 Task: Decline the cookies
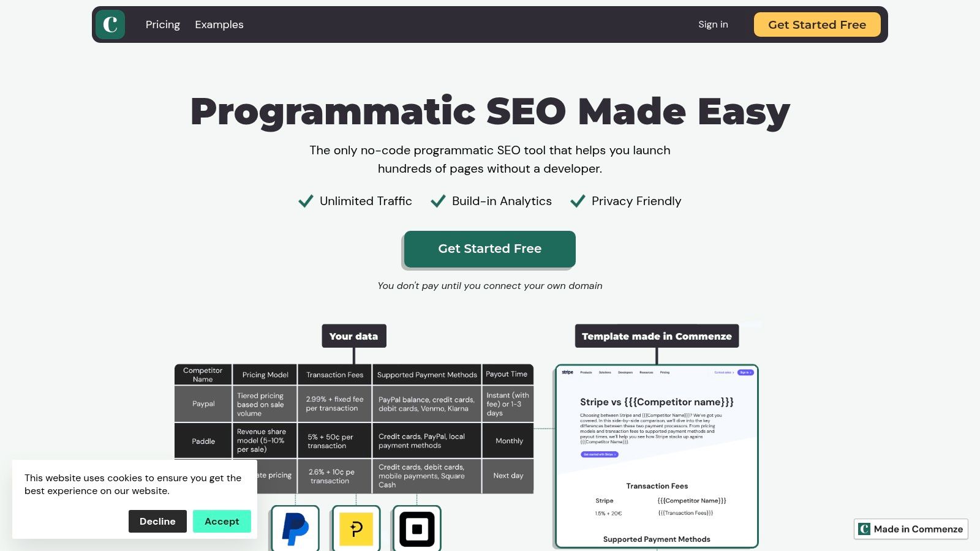[x=157, y=522]
